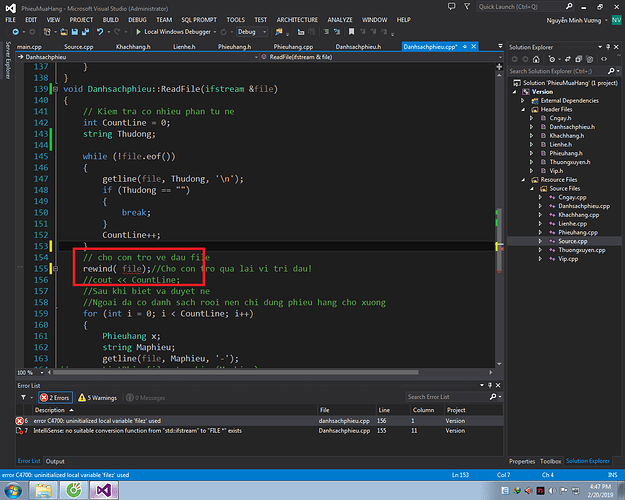
Task: Click the Start Local Windows Debugger play icon
Action: (x=137, y=32)
